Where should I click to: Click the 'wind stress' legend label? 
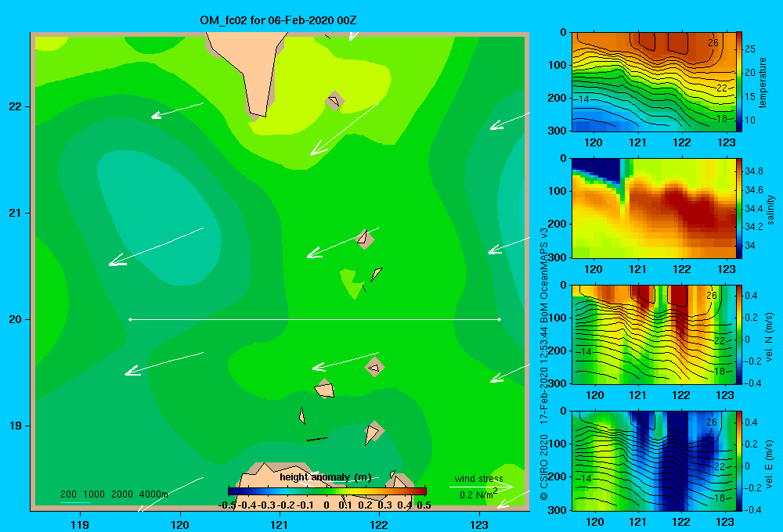click(478, 479)
